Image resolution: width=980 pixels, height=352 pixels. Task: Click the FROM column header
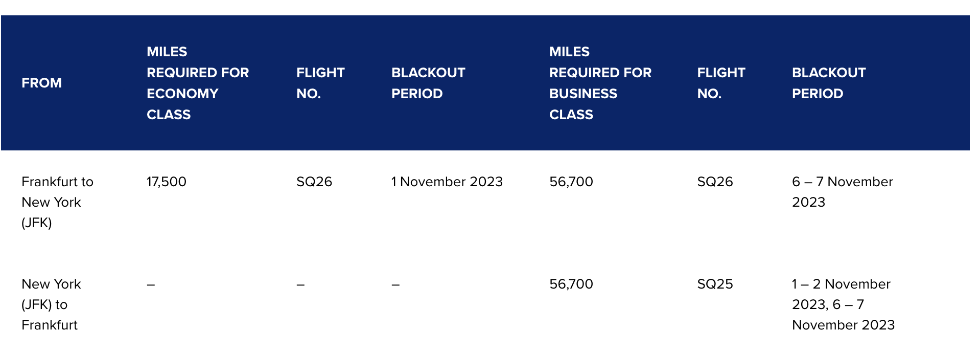pos(41,83)
